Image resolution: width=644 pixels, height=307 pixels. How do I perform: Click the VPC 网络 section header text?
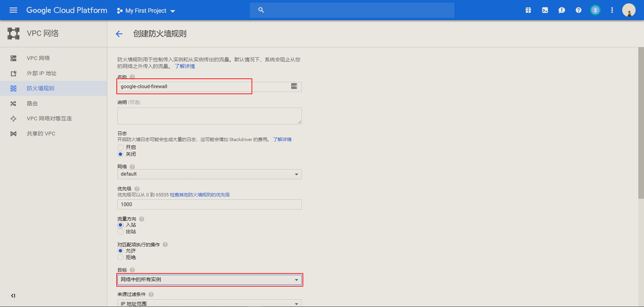[43, 34]
